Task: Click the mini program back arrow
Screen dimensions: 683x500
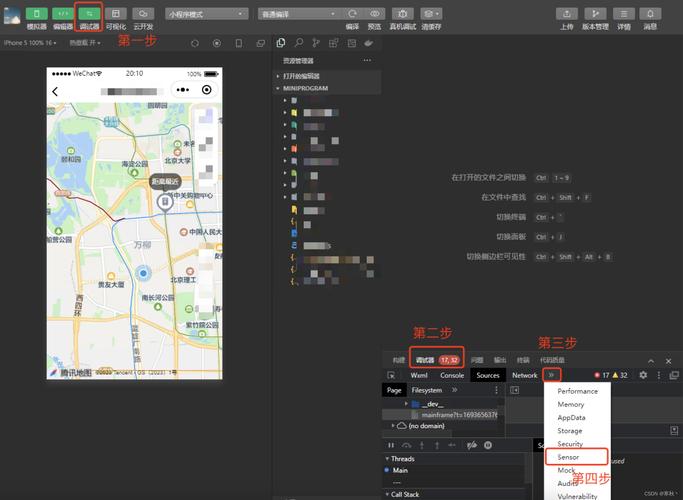Action: 55,91
